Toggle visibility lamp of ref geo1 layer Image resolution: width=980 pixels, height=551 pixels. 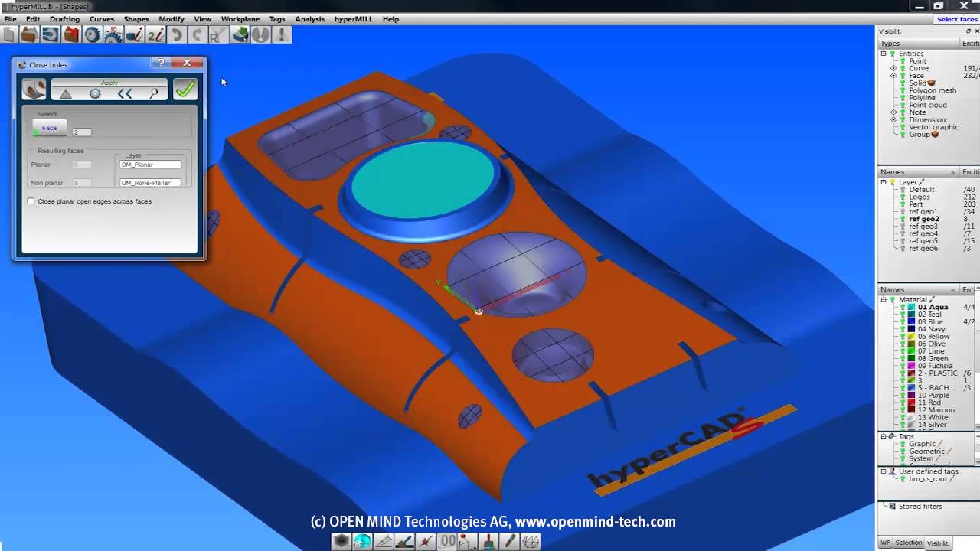coord(903,212)
